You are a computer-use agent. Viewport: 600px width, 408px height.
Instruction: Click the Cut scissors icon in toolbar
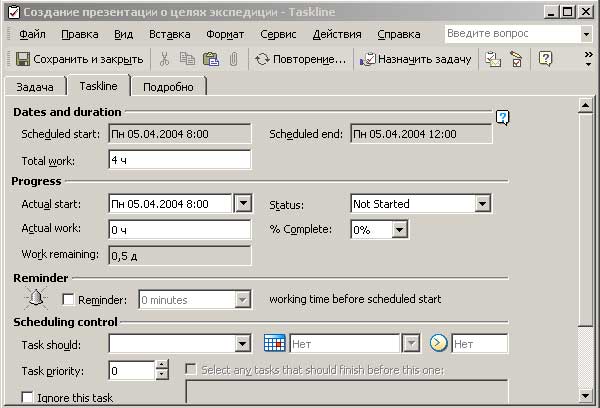[x=165, y=59]
